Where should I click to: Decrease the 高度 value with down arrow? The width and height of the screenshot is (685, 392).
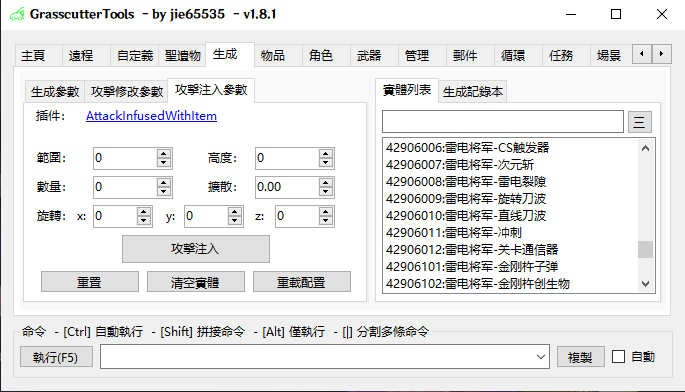[x=325, y=163]
